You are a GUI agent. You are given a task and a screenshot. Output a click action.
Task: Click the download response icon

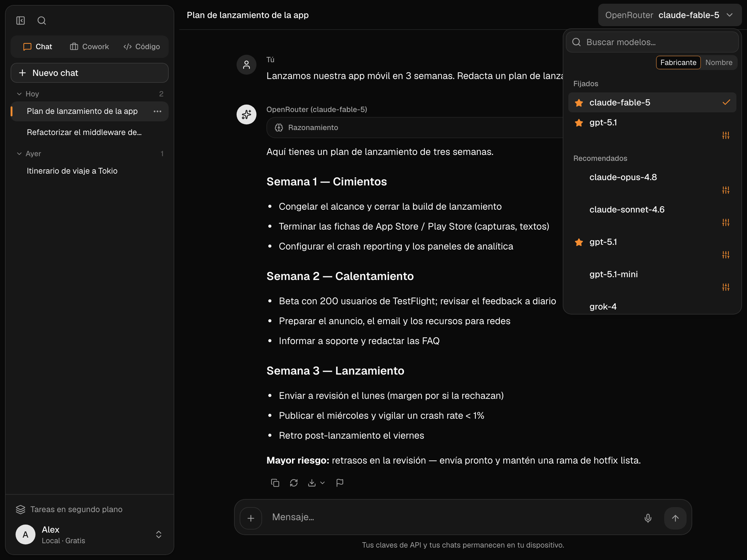[x=312, y=483]
